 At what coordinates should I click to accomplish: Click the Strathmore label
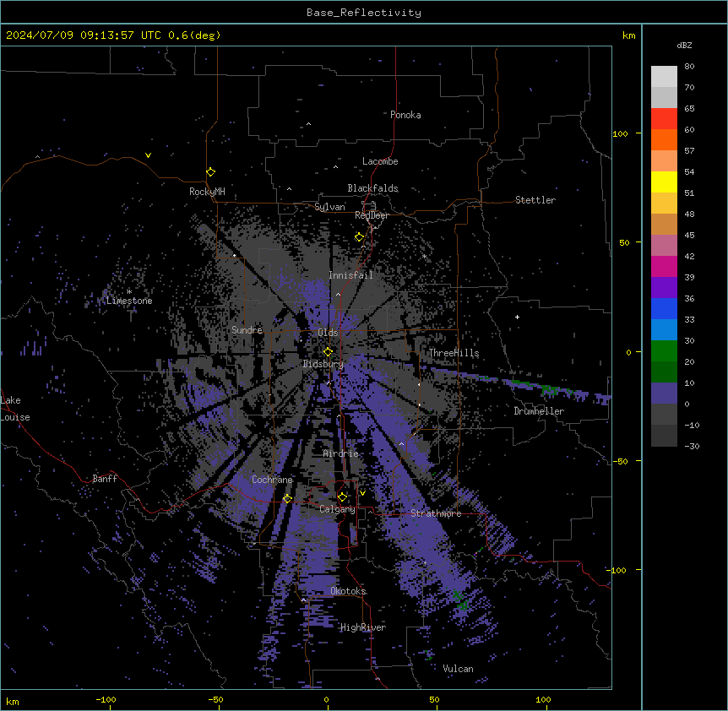coord(436,513)
